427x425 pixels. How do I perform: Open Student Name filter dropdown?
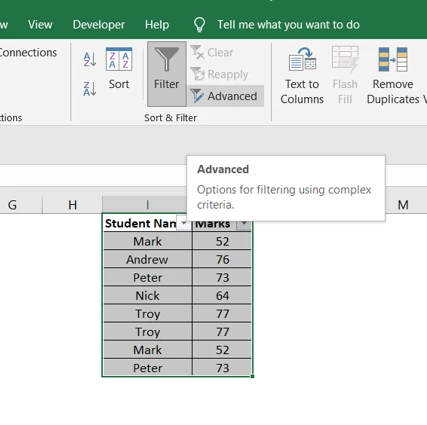click(x=184, y=223)
